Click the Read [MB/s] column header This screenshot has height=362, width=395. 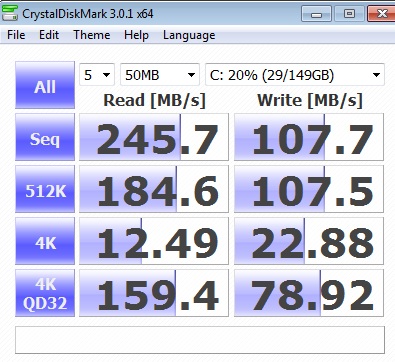pyautogui.click(x=154, y=100)
